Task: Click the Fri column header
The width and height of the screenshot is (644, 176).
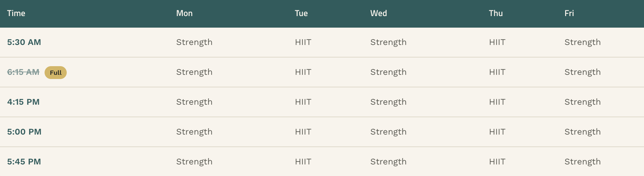Action: [x=569, y=13]
